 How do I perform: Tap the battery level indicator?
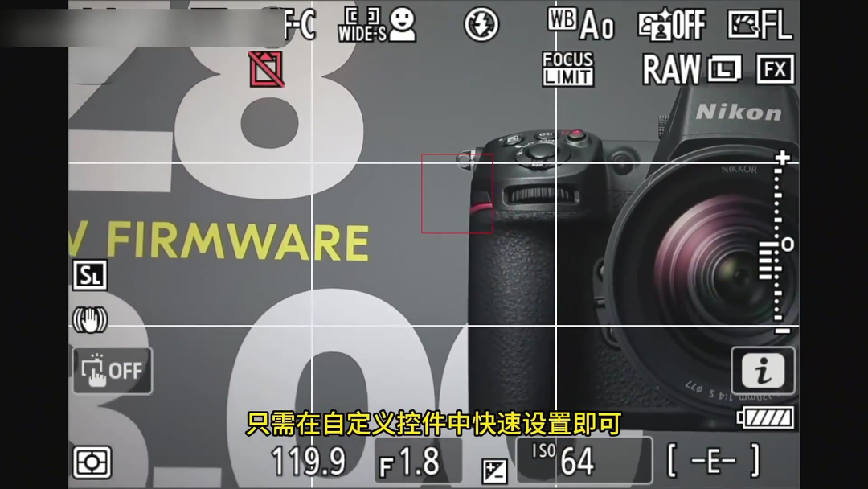pyautogui.click(x=766, y=417)
